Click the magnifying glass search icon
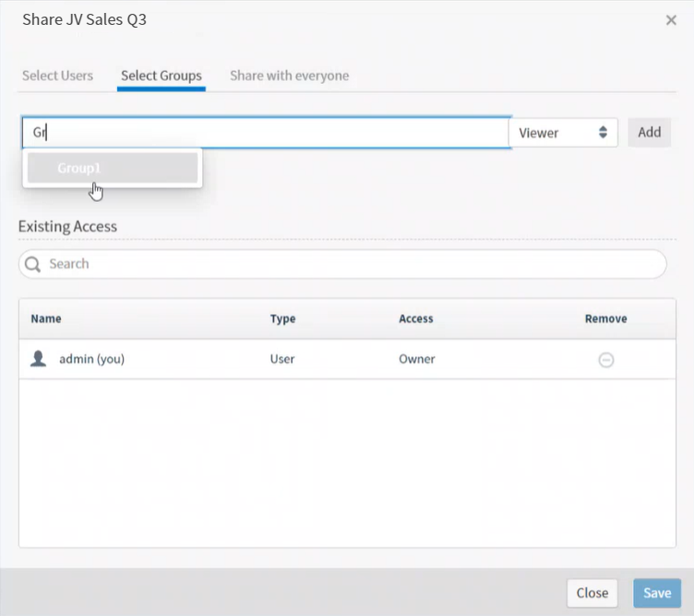Image resolution: width=694 pixels, height=616 pixels. 33,265
